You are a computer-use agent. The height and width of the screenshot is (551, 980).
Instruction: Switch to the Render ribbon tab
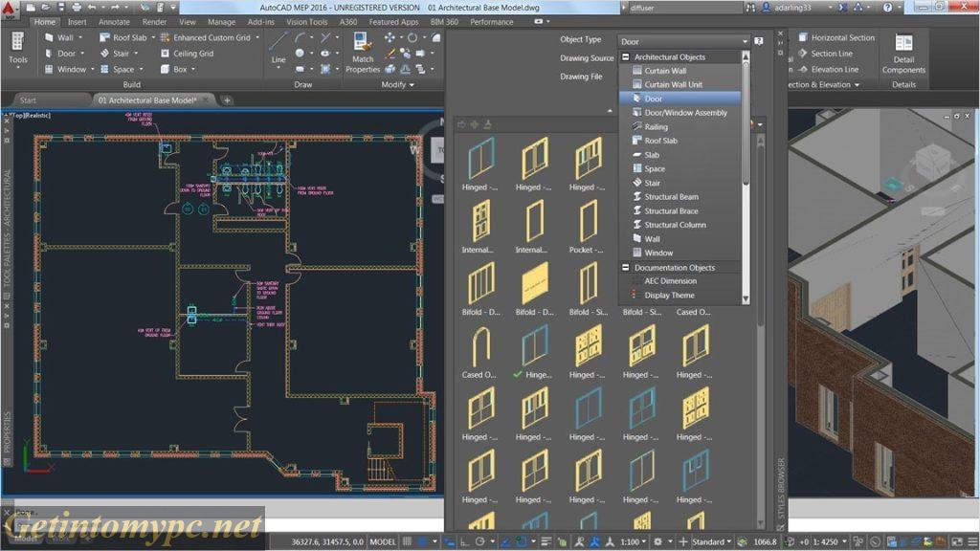[154, 22]
